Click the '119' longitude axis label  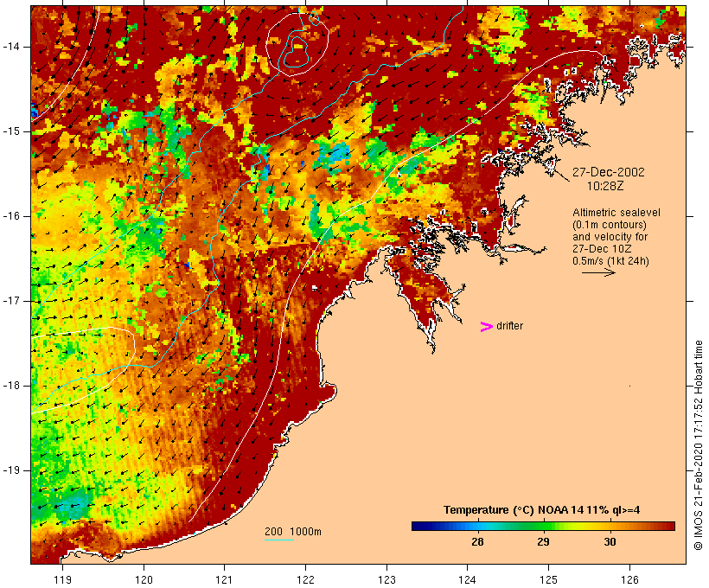click(62, 579)
